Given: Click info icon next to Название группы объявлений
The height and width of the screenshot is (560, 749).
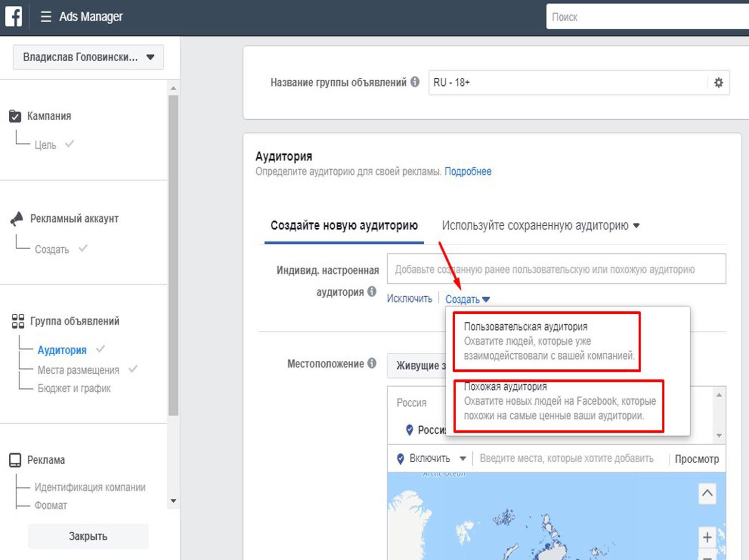Looking at the screenshot, I should 415,82.
